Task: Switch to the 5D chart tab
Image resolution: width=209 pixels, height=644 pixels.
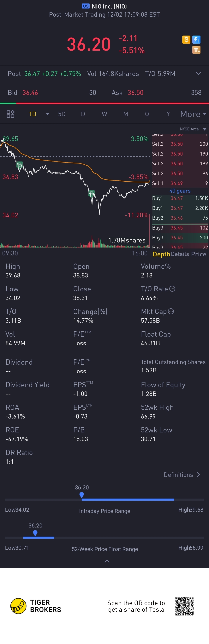Action: click(62, 114)
